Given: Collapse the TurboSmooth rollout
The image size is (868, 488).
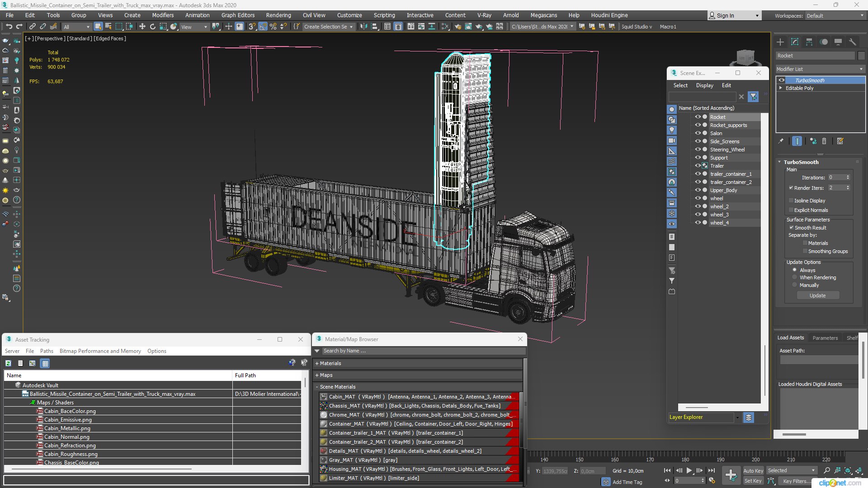Looking at the screenshot, I should click(x=779, y=162).
